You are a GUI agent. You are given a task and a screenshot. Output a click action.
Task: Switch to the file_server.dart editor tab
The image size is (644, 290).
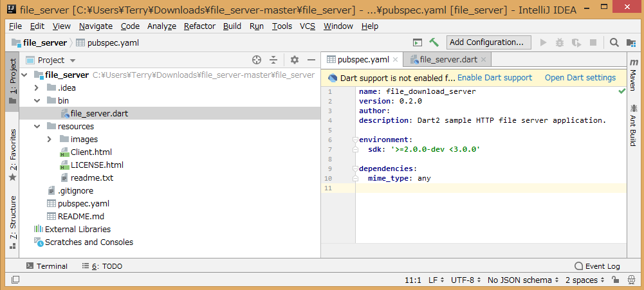point(448,59)
